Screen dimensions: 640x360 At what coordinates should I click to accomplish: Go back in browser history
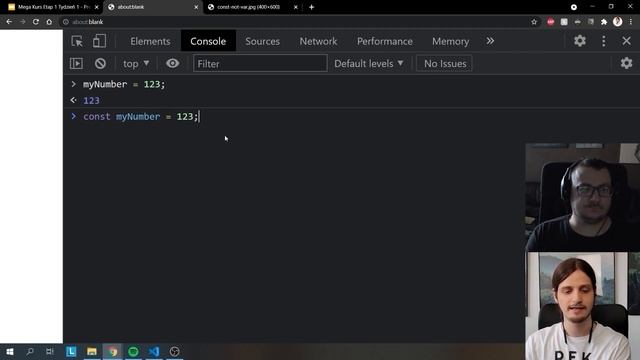click(x=9, y=22)
